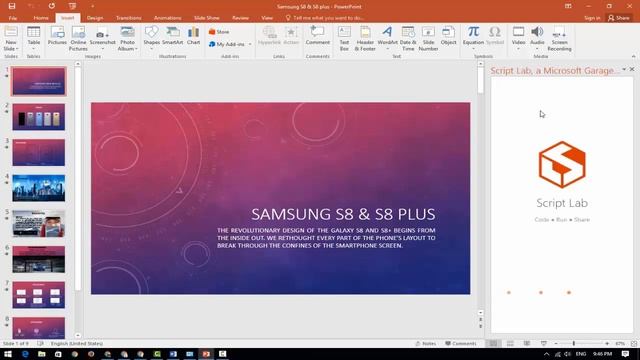Collapse the ribbon with the arrow
Screen dimensions: 640x360
point(633,56)
